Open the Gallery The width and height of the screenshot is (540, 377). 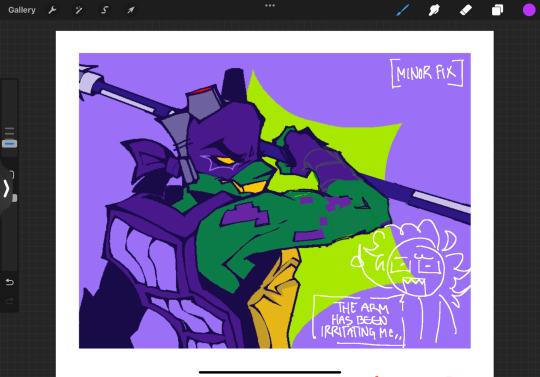click(22, 10)
